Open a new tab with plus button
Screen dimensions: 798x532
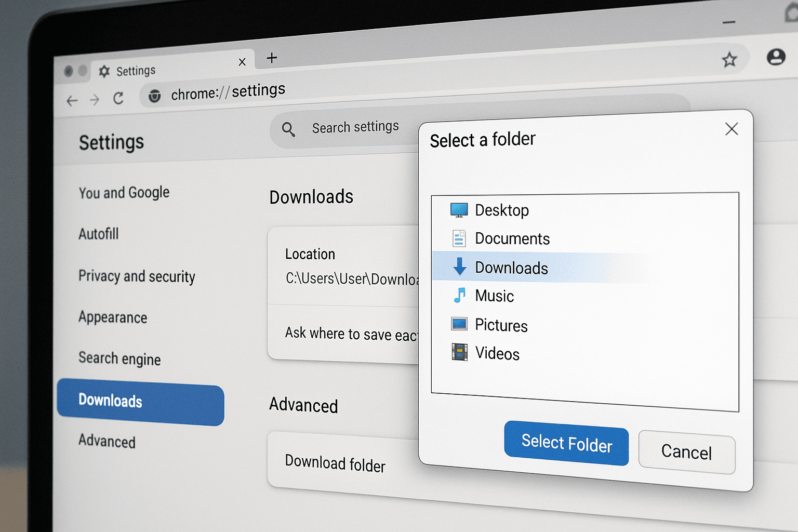272,58
